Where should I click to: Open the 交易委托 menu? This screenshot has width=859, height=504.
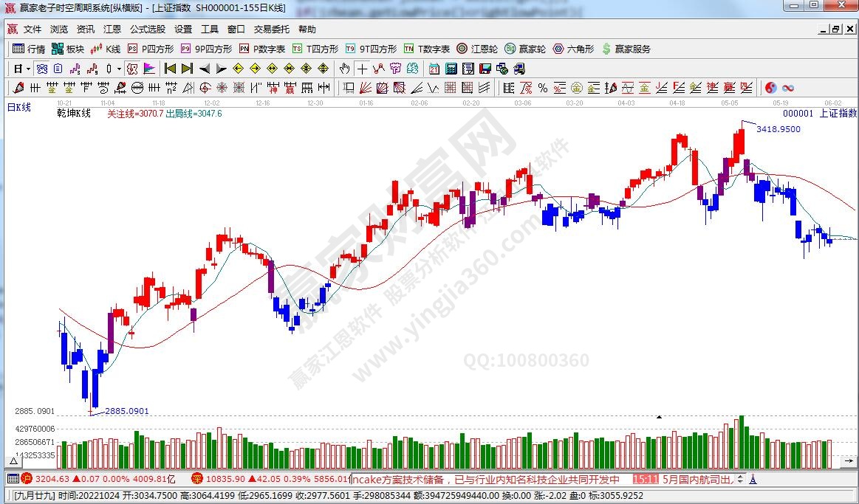[272, 30]
